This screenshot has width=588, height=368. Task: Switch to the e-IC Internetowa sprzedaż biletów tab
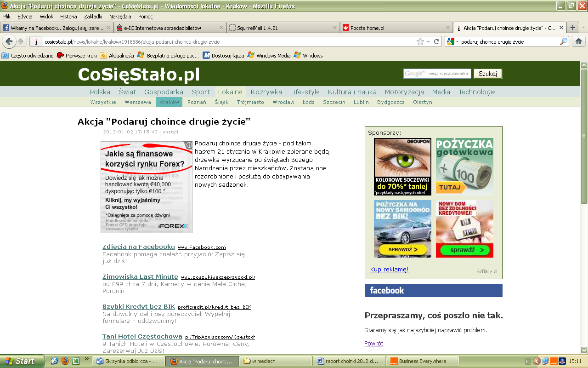coord(170,28)
